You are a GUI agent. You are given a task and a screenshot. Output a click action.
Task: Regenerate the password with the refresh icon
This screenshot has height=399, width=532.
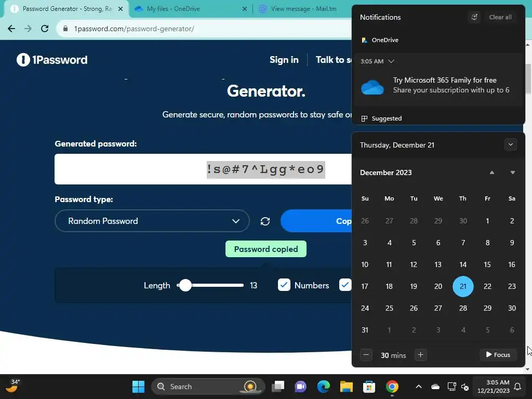pos(265,221)
